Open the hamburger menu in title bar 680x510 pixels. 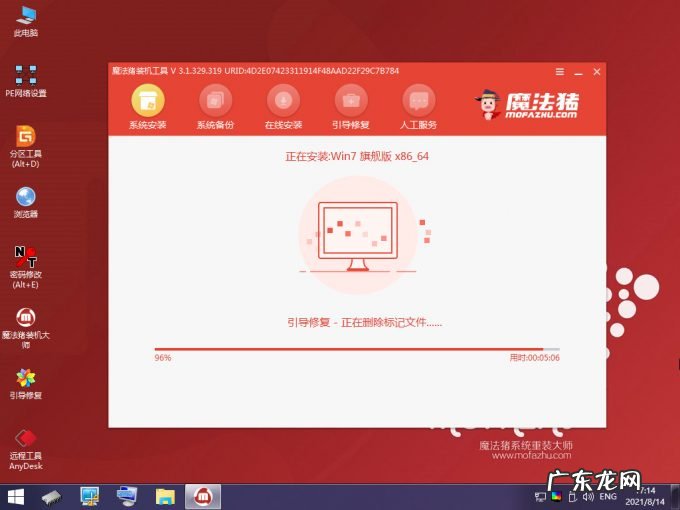pos(560,72)
